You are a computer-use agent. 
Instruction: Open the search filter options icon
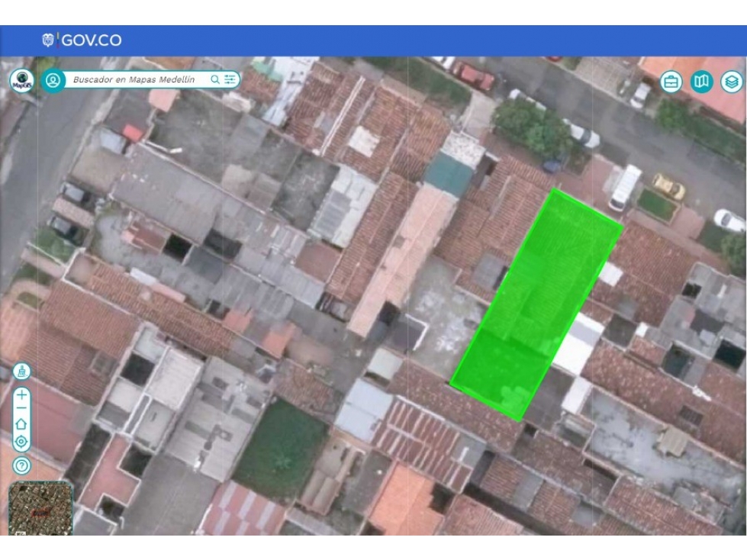click(x=230, y=79)
